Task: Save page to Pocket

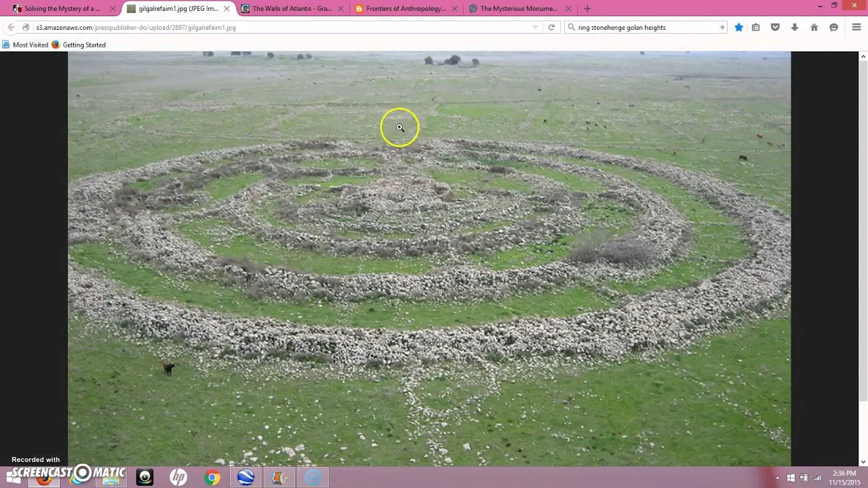Action: (775, 27)
